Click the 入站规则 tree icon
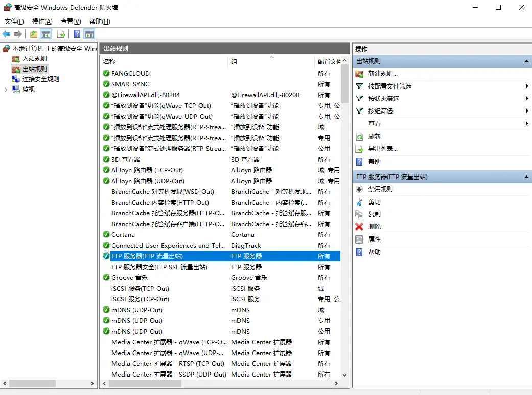The image size is (532, 395). 16,59
